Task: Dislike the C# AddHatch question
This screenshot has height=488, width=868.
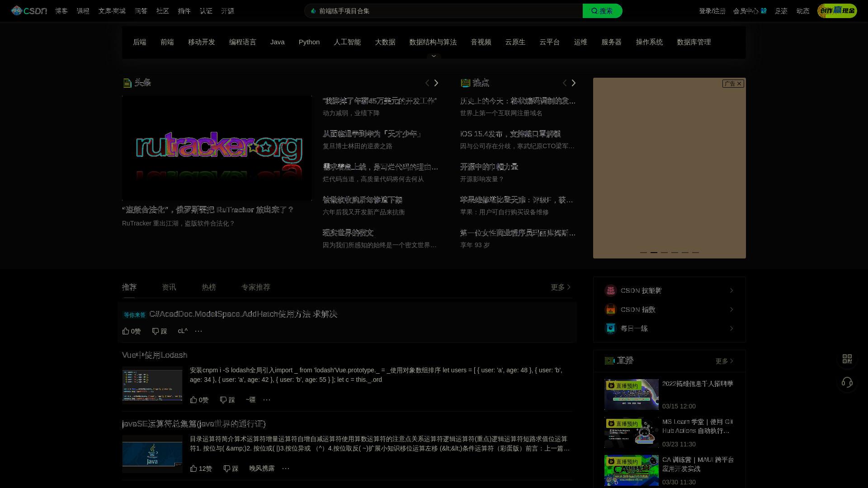Action: [x=160, y=331]
